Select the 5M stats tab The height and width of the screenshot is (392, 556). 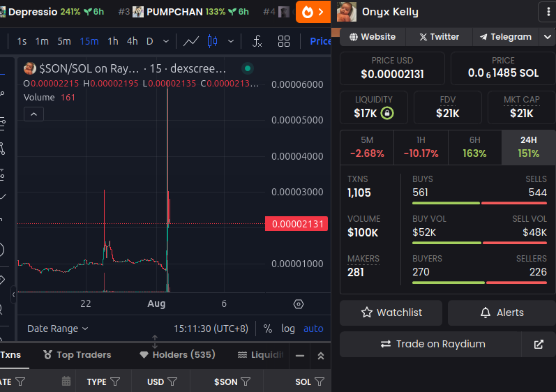(367, 147)
